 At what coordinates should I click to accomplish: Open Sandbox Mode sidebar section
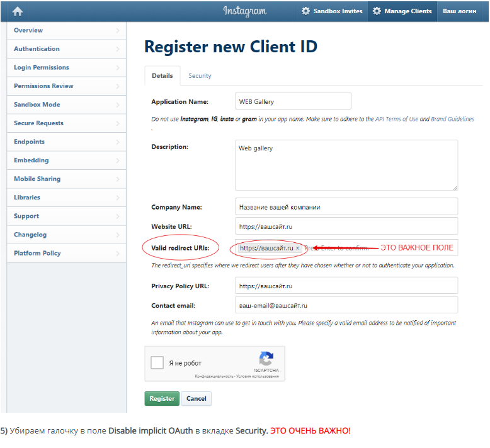pyautogui.click(x=67, y=104)
